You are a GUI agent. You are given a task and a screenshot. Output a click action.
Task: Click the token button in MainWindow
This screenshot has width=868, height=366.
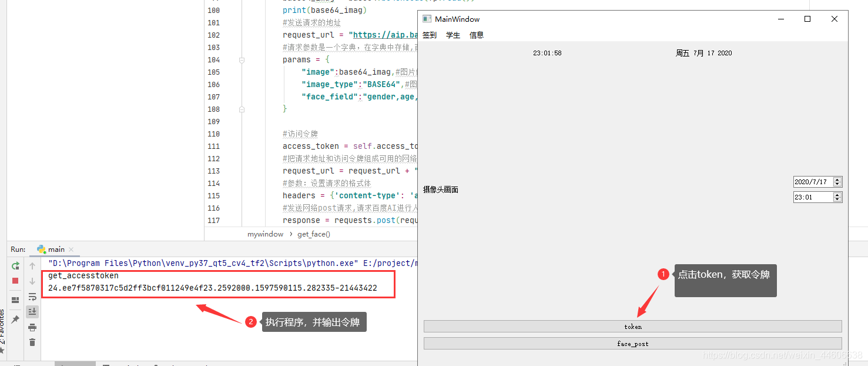pos(633,327)
